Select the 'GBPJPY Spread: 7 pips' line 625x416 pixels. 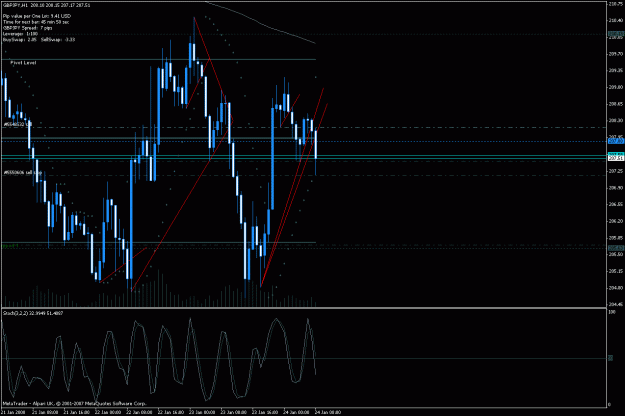[x=27, y=28]
